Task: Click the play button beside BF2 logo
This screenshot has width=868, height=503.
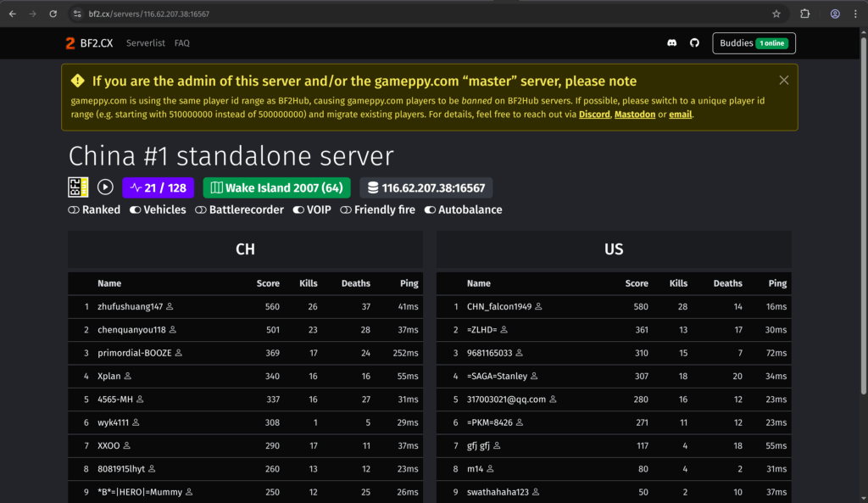Action: 105,187
